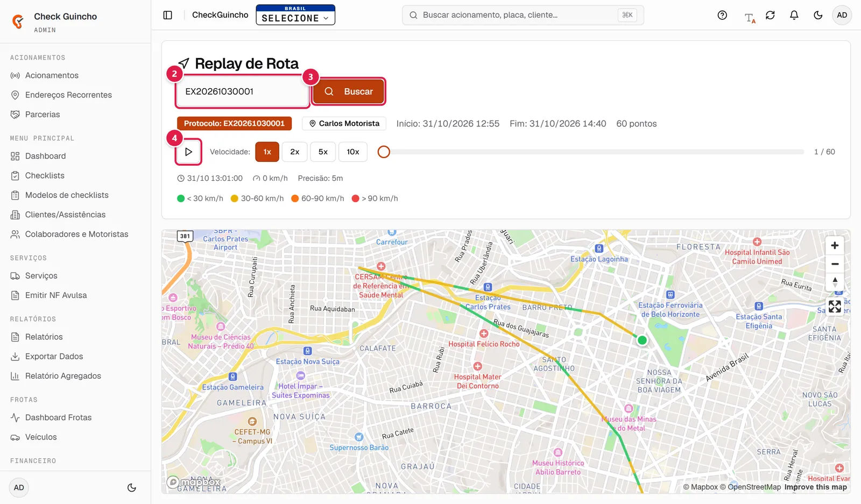The width and height of the screenshot is (861, 504).
Task: Open Modelos de checklists menu item
Action: click(75, 195)
